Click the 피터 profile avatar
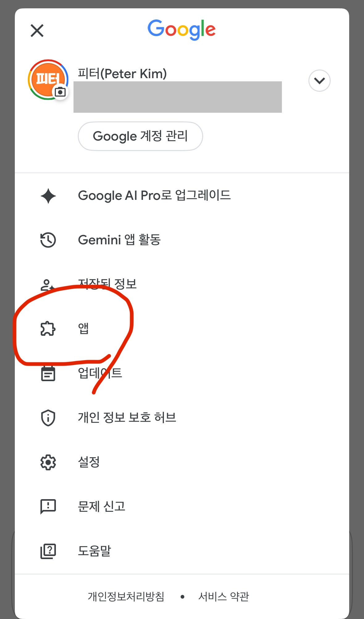The image size is (364, 619). [x=46, y=79]
